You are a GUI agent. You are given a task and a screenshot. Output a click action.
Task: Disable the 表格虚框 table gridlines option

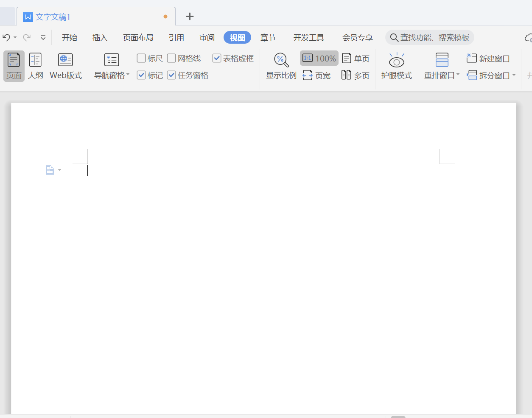click(217, 58)
